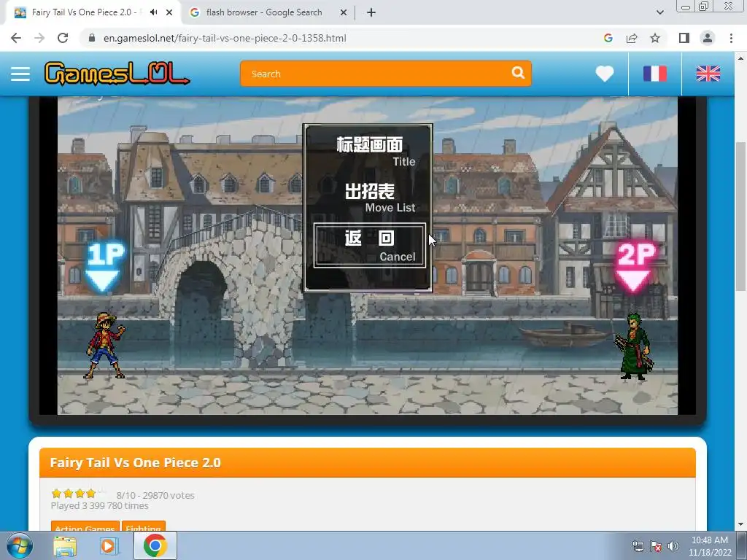This screenshot has width=747, height=560.
Task: Open the network tray icon
Action: coord(638,546)
